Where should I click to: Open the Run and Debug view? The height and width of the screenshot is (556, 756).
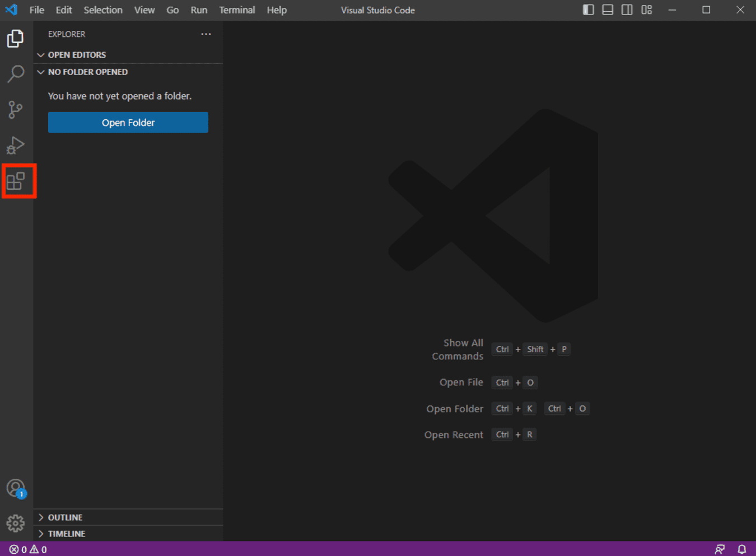click(16, 145)
